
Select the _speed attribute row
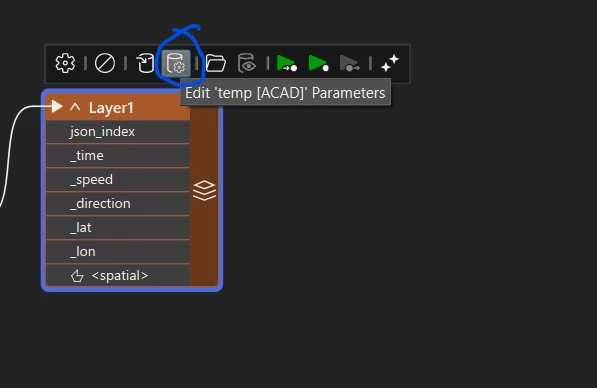coord(118,180)
